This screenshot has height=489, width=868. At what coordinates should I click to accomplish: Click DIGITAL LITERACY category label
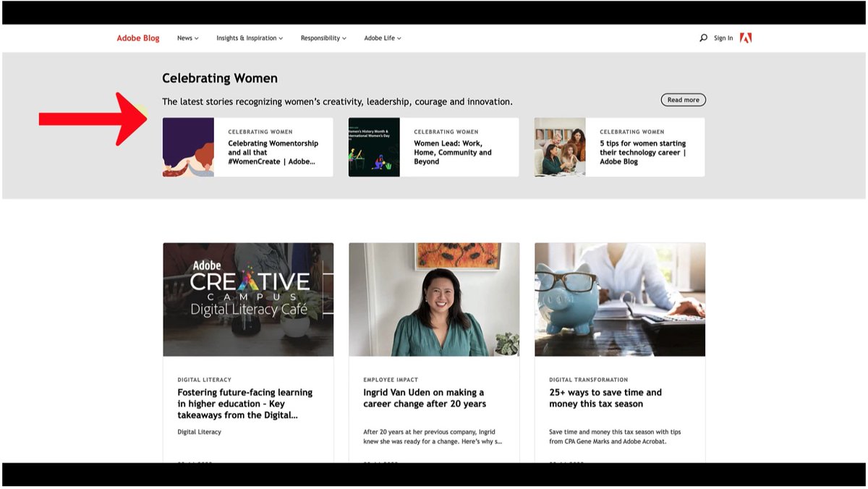[x=204, y=380]
